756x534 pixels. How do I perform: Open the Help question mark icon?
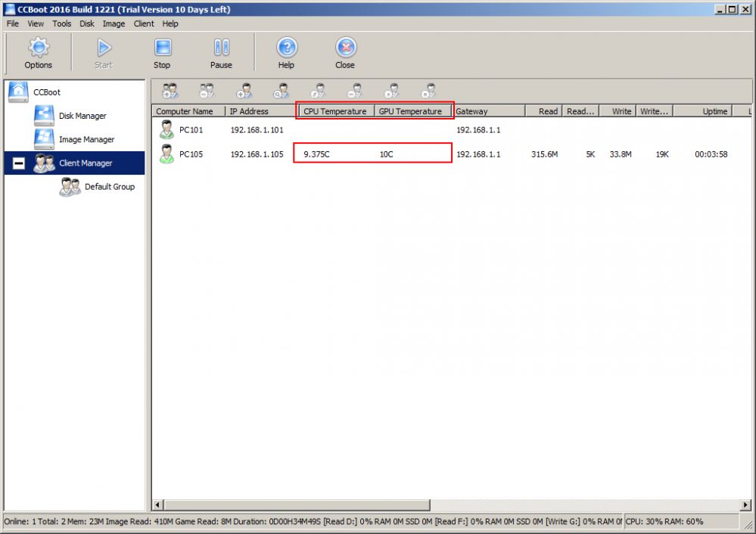tap(287, 48)
